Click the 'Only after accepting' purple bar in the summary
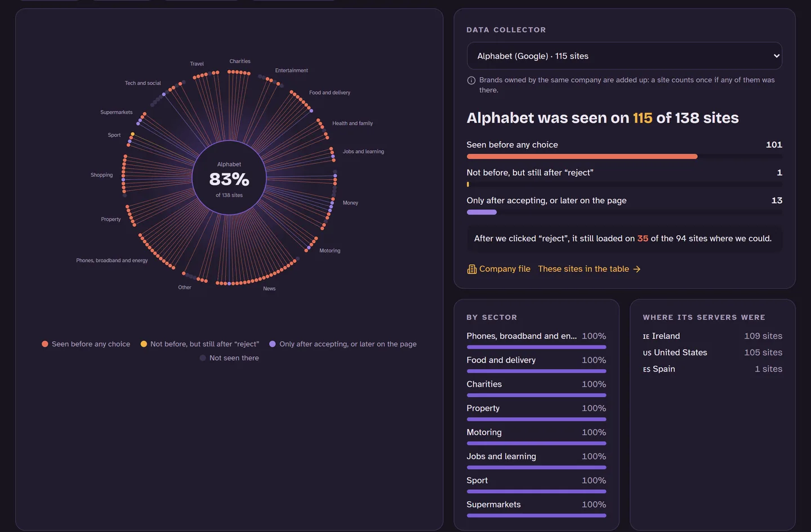The width and height of the screenshot is (811, 532). tap(482, 212)
